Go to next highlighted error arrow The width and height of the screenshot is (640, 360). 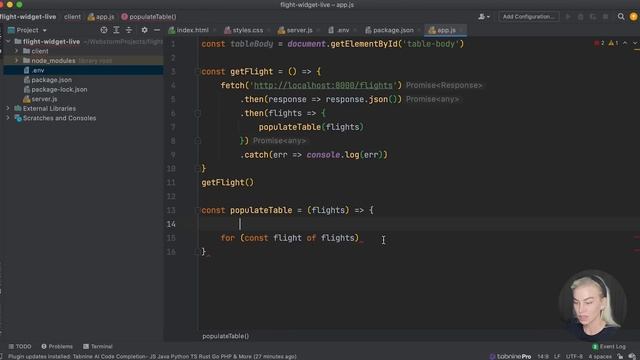click(x=635, y=43)
